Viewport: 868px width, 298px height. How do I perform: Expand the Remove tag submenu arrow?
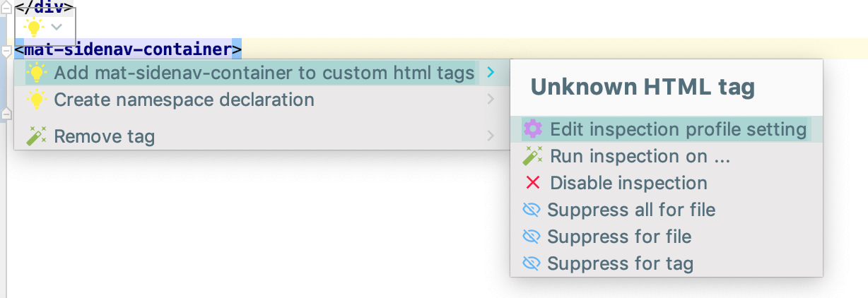tap(491, 136)
